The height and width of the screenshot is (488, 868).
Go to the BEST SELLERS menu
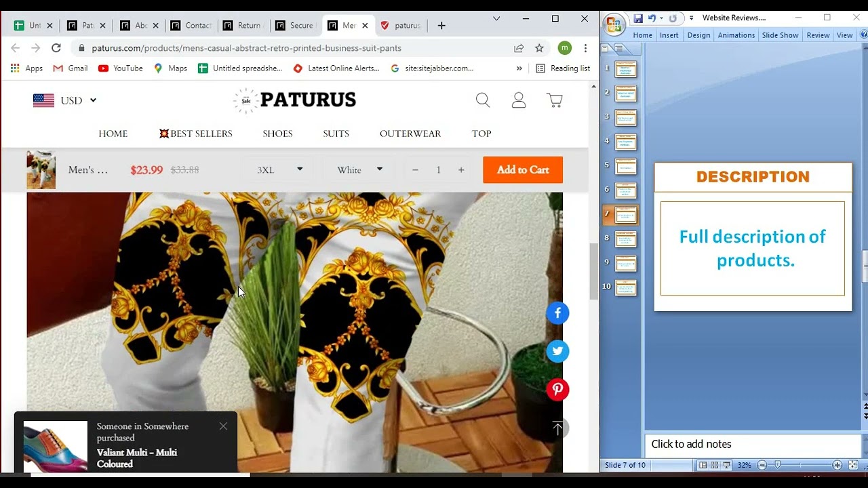coord(196,134)
